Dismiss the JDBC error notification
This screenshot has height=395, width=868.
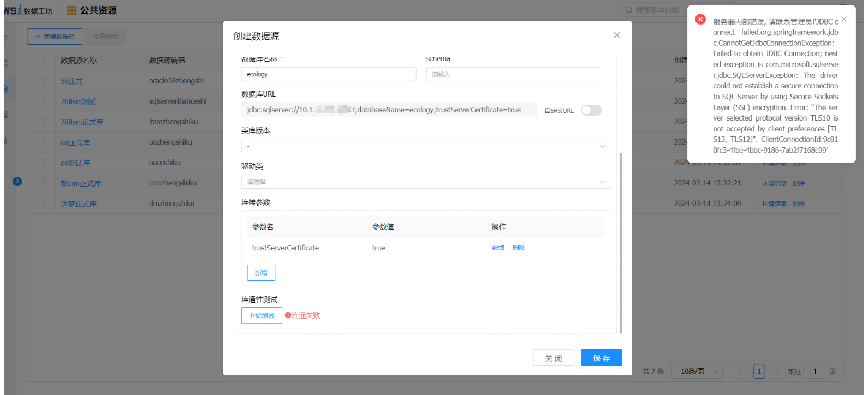(844, 19)
